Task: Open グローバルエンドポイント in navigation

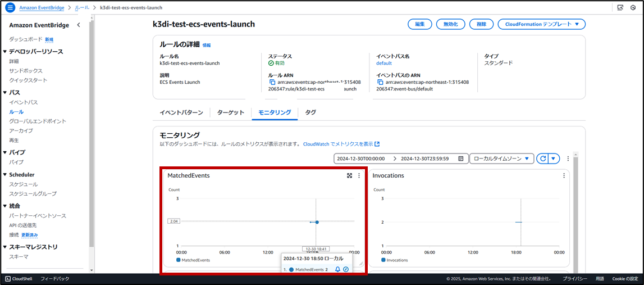Action: pos(38,121)
